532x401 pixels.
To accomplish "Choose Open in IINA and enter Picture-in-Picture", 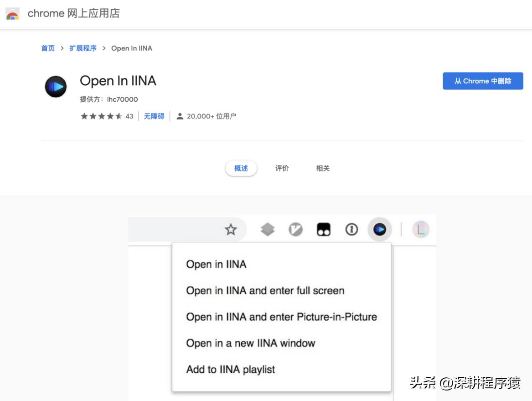I will [282, 317].
